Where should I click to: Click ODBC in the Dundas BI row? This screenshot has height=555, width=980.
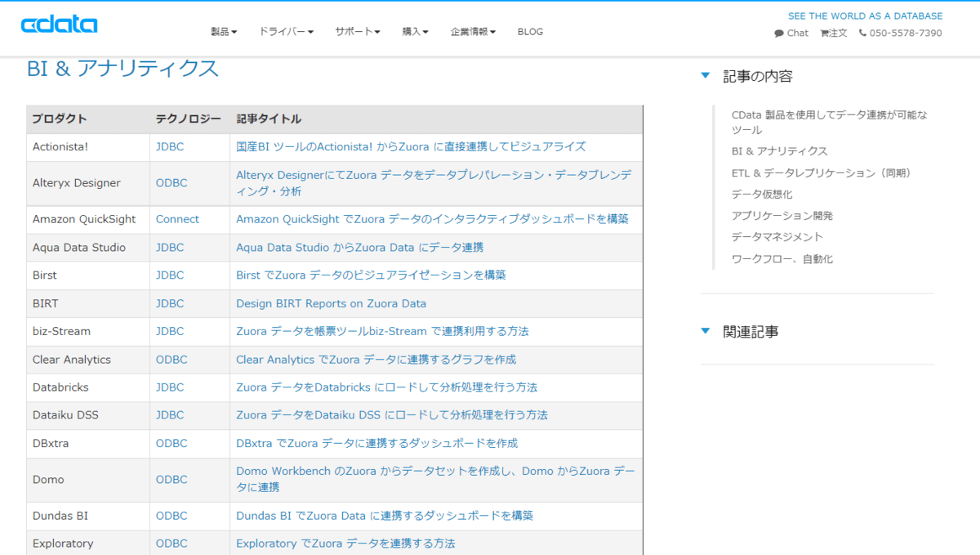click(x=171, y=515)
